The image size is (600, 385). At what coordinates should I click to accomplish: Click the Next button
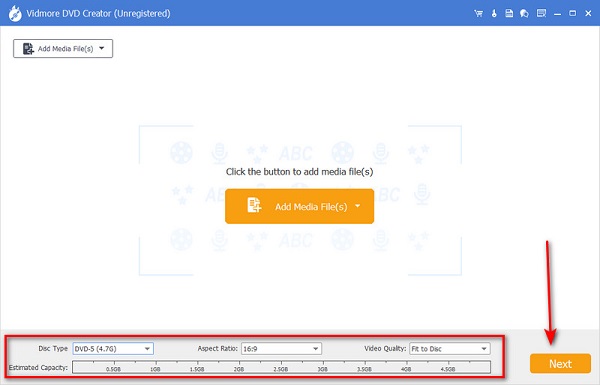560,364
